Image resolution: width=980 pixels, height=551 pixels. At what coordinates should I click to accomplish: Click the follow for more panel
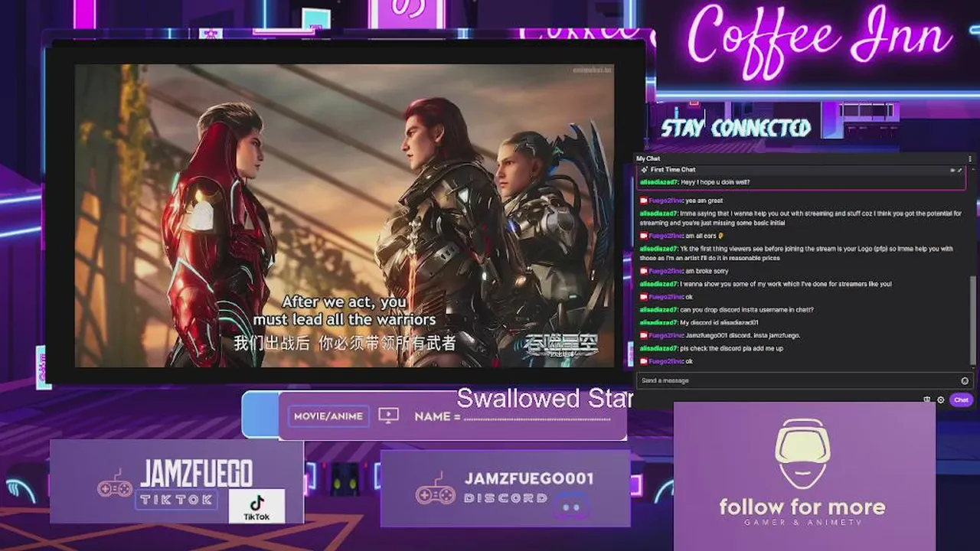pyautogui.click(x=804, y=476)
